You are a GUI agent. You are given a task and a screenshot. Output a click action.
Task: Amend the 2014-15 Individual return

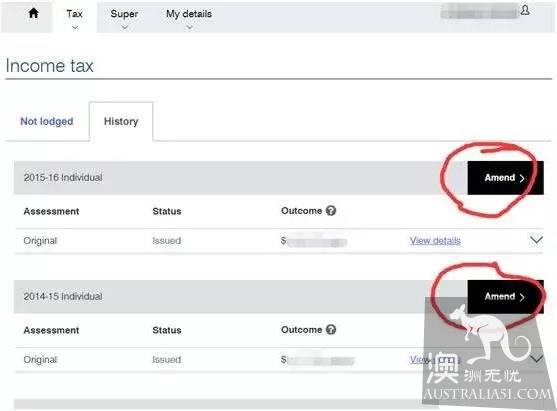(505, 297)
